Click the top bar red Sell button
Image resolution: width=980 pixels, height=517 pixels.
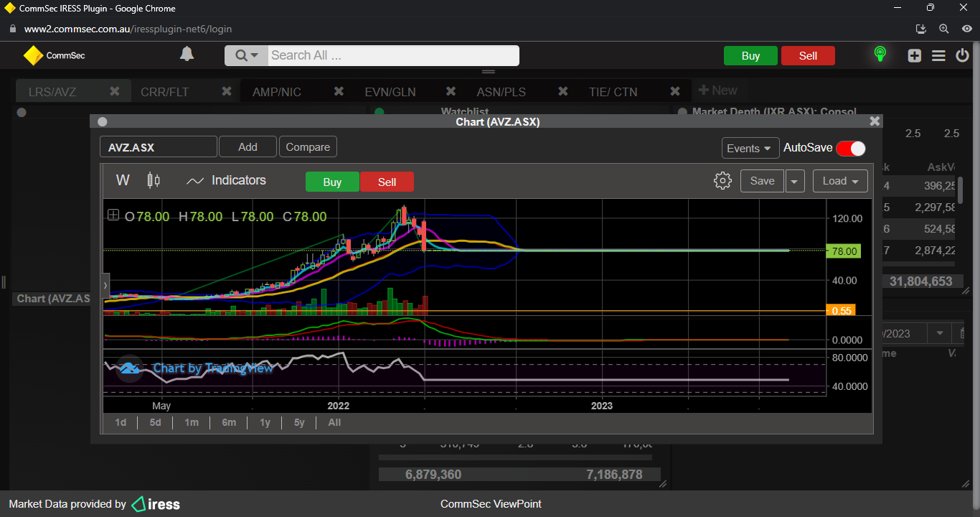click(808, 56)
